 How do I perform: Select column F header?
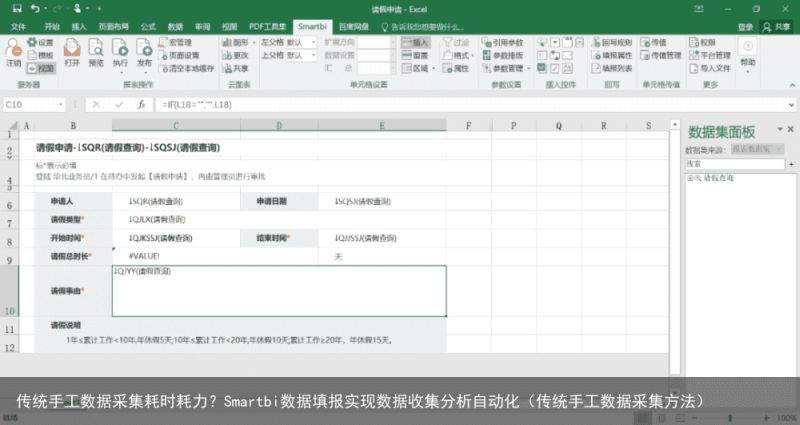click(x=468, y=126)
